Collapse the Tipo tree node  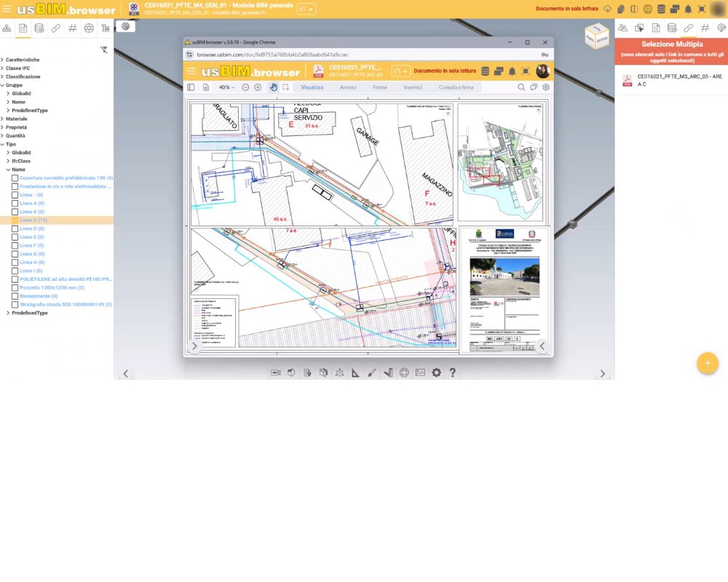coord(2,144)
